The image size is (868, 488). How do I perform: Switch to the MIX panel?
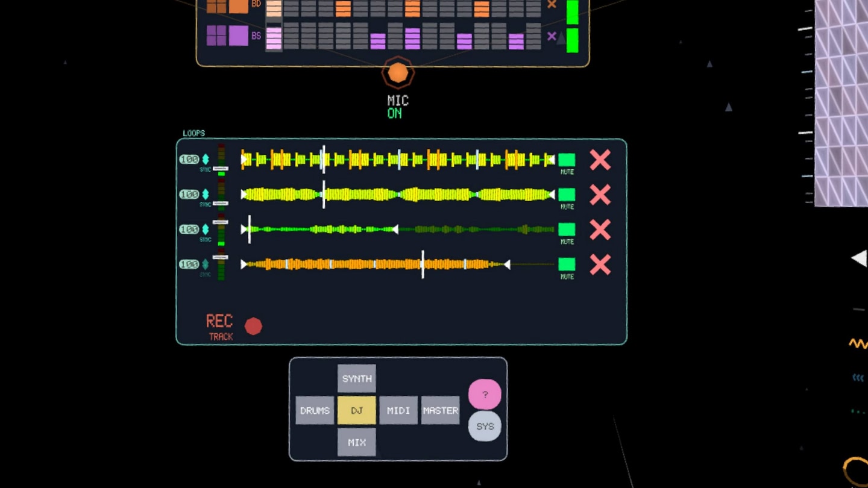pyautogui.click(x=357, y=442)
